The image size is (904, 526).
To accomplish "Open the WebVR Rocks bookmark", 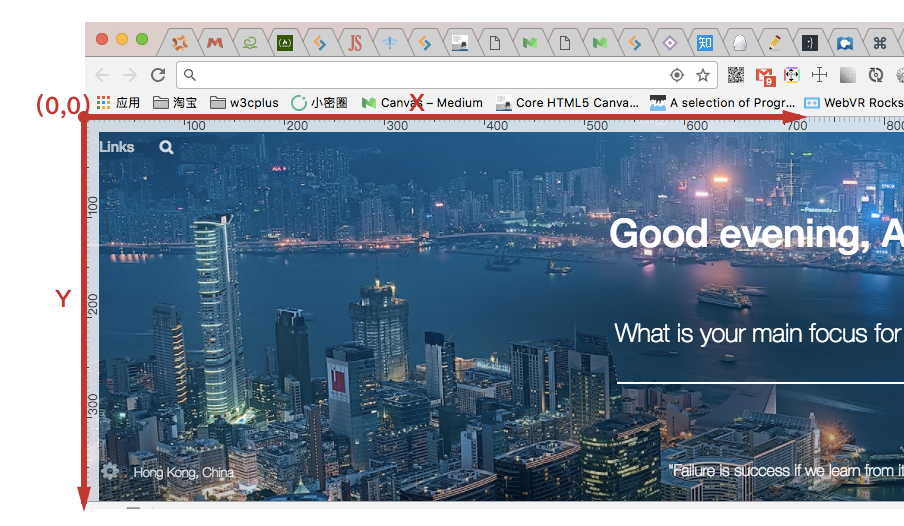I will [854, 103].
